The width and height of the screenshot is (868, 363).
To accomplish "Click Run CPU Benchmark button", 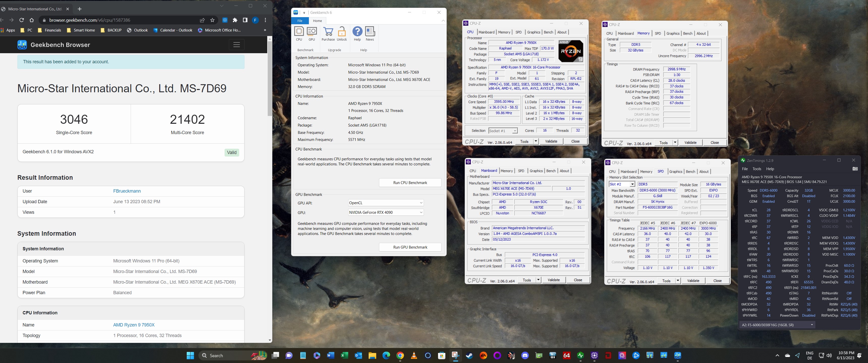I will point(410,183).
